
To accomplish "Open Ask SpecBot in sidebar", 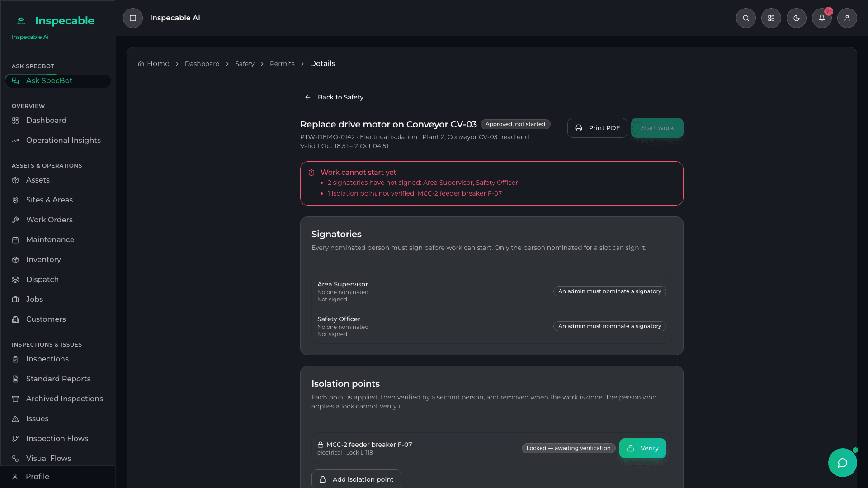I will [58, 81].
